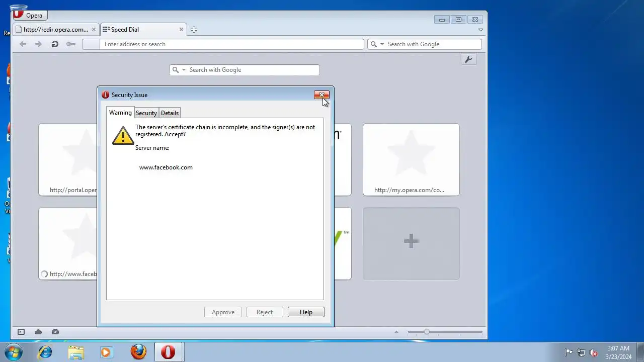Go forward with the Forward arrow
Image resolution: width=644 pixels, height=362 pixels.
[38, 44]
